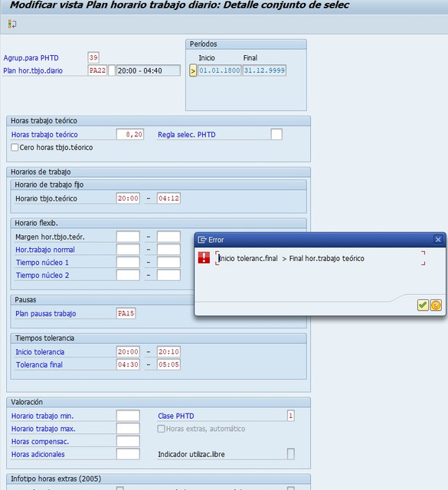Select the period row arrow button

[193, 70]
